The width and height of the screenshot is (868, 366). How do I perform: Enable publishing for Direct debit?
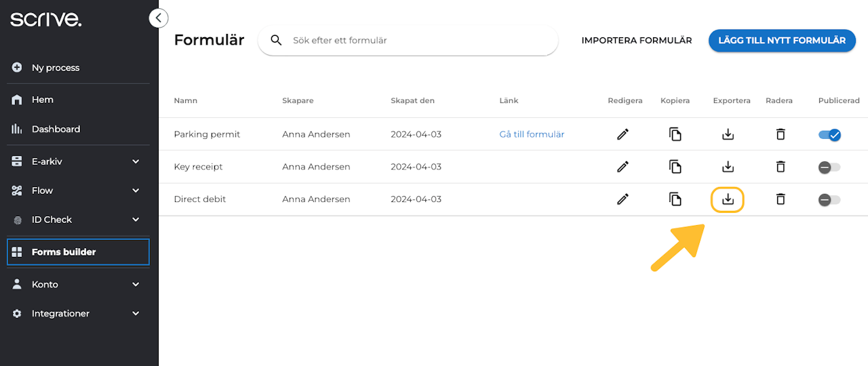829,199
